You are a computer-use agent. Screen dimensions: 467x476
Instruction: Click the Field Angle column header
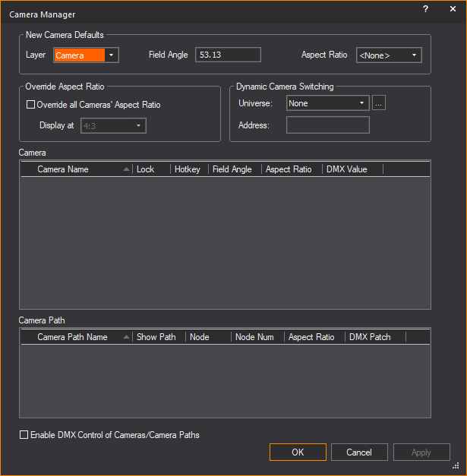click(x=233, y=169)
